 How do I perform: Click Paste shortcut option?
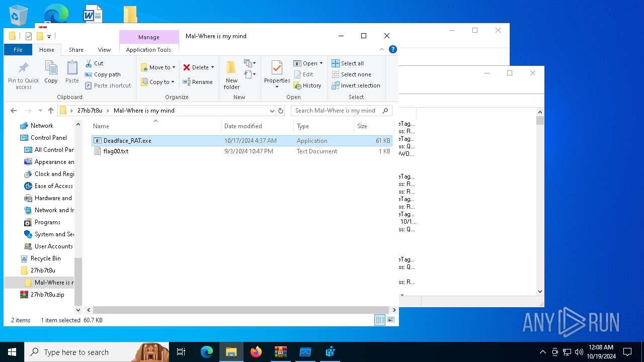[108, 85]
